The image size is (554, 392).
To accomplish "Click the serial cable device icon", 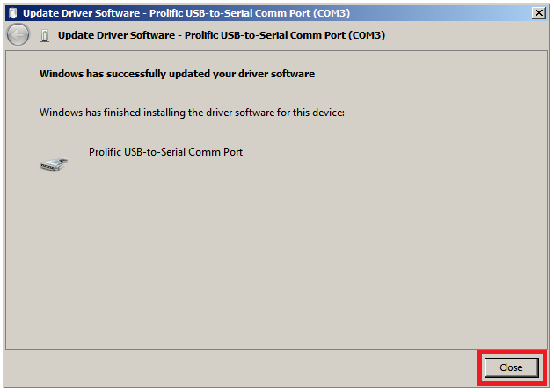I will [54, 165].
